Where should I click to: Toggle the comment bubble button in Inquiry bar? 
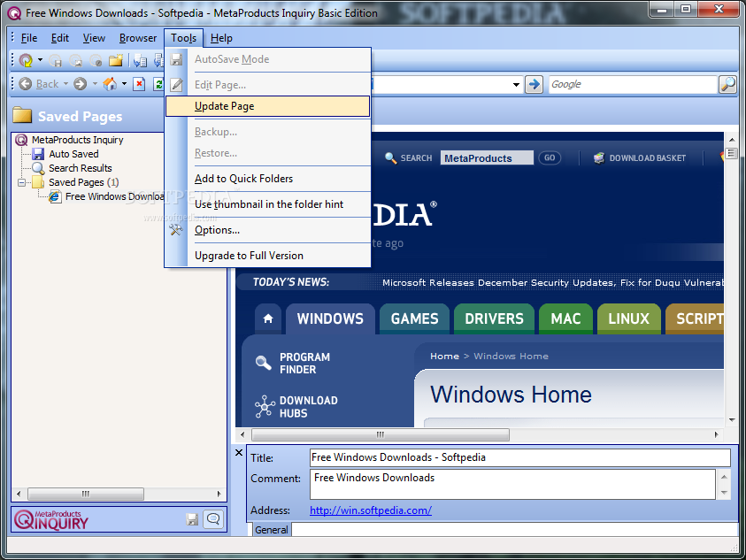(213, 519)
